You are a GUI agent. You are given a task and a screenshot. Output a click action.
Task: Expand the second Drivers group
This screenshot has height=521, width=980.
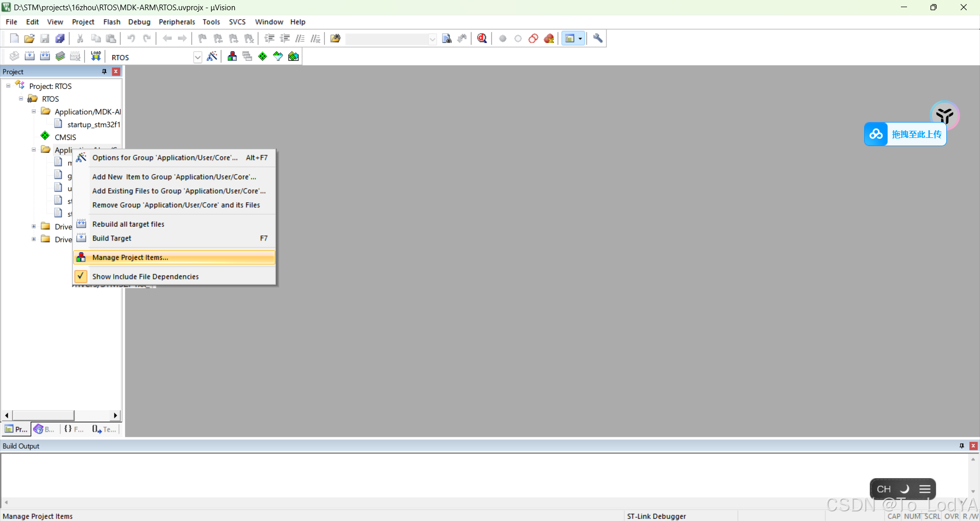click(x=34, y=239)
